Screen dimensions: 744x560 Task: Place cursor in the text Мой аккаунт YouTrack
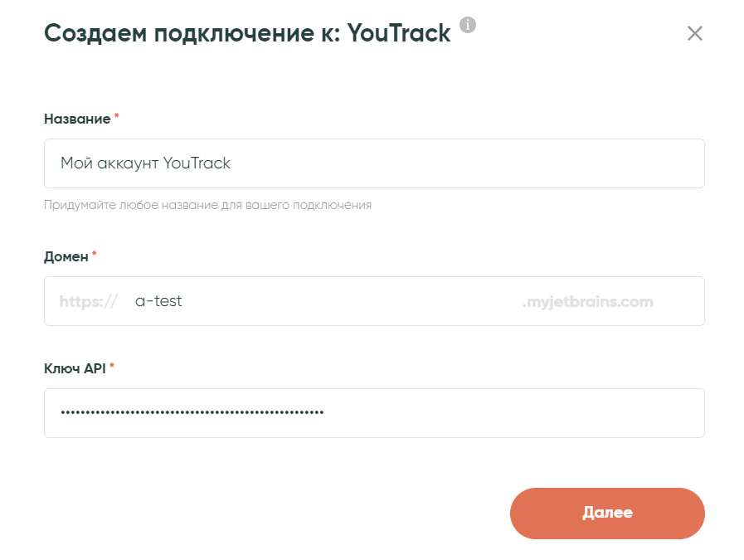pos(145,163)
